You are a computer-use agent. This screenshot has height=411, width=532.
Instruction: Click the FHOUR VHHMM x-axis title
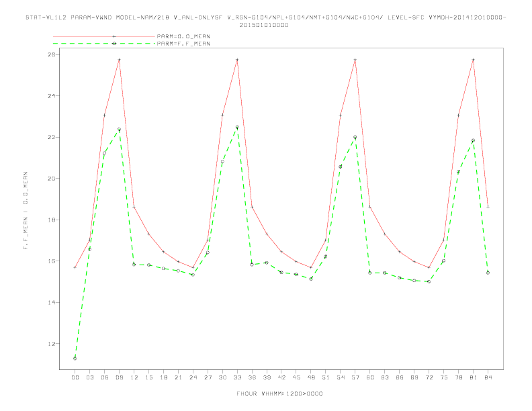point(279,394)
